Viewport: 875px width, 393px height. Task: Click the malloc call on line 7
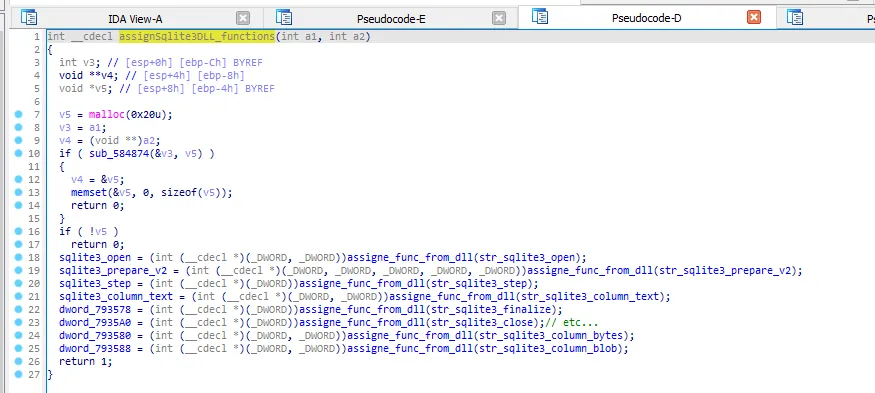pyautogui.click(x=107, y=114)
